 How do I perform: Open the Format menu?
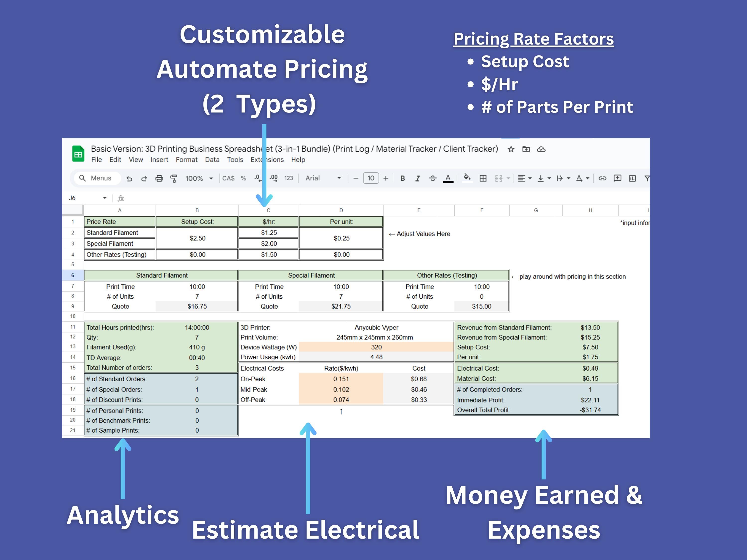click(187, 160)
